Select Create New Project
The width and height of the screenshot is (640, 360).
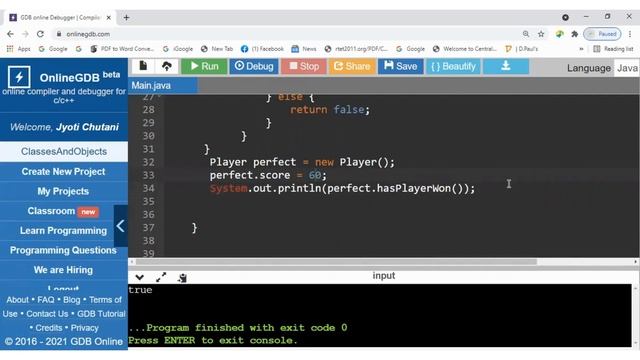pos(64,171)
